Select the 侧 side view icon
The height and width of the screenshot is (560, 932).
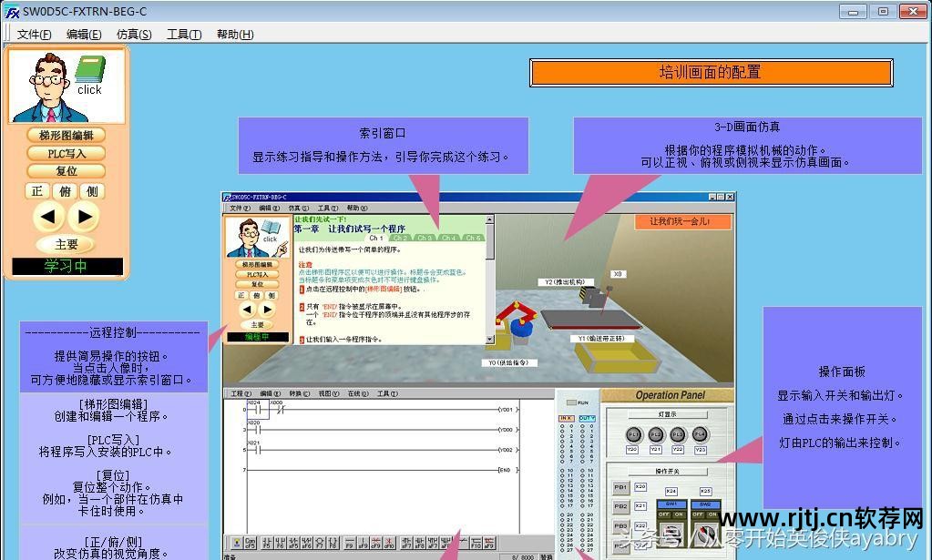(x=90, y=191)
